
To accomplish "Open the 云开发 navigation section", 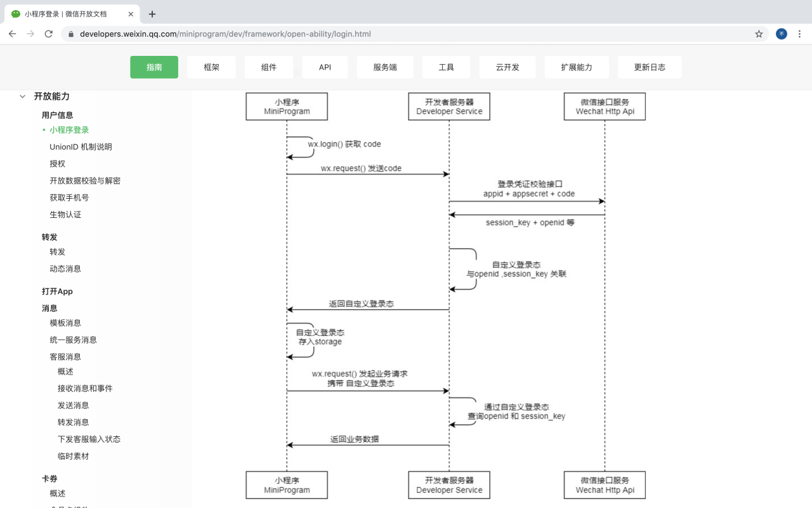I will [x=507, y=67].
